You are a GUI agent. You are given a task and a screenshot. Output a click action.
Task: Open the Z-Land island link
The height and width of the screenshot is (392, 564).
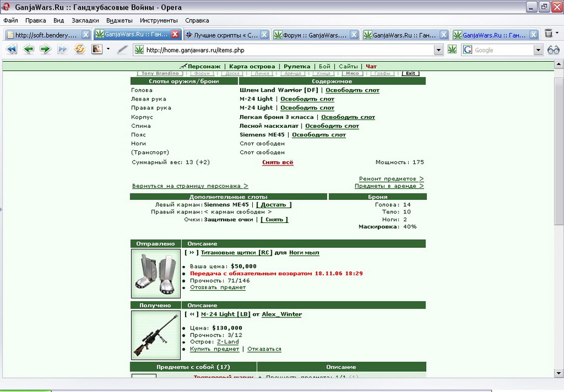pos(227,342)
